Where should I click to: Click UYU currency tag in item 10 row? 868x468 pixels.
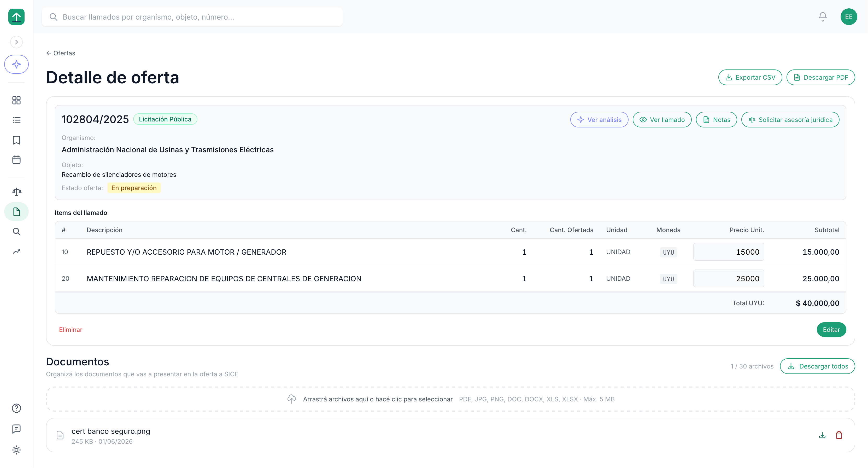(x=668, y=252)
